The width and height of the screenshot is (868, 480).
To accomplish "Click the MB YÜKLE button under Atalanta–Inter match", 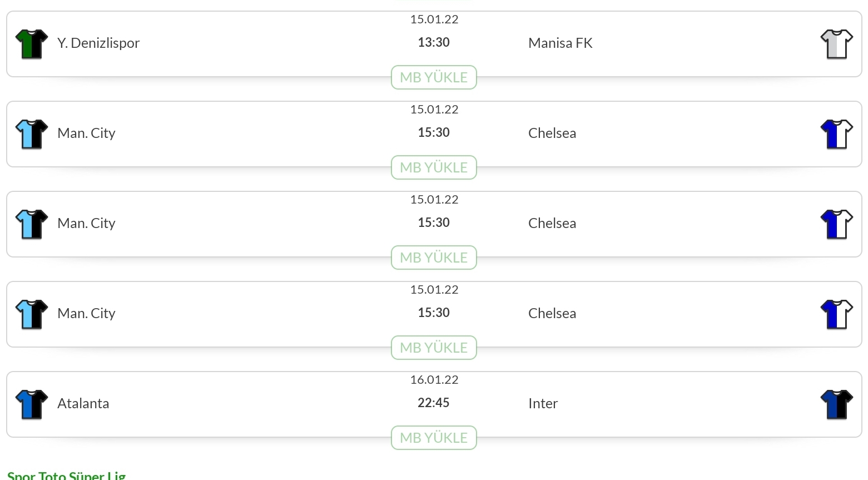I will pyautogui.click(x=434, y=438).
